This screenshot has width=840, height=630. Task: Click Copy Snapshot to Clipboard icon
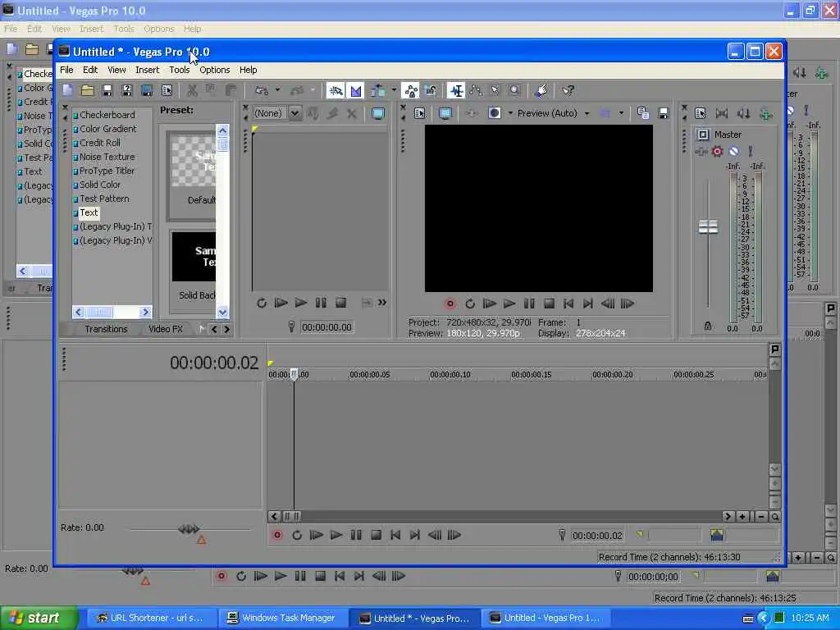(643, 113)
